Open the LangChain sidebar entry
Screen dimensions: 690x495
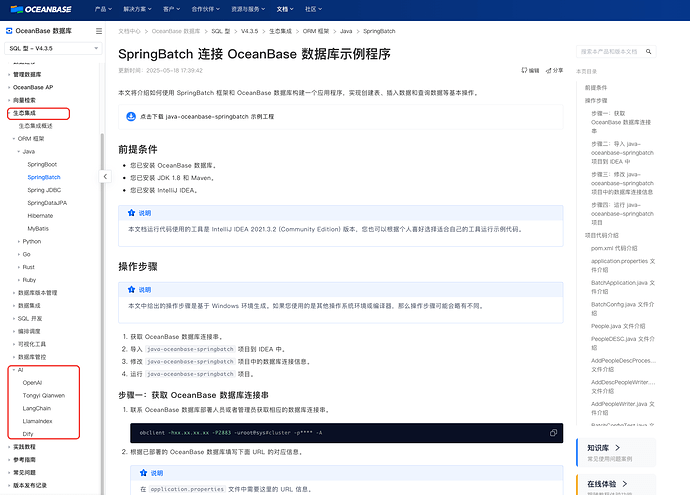[37, 408]
